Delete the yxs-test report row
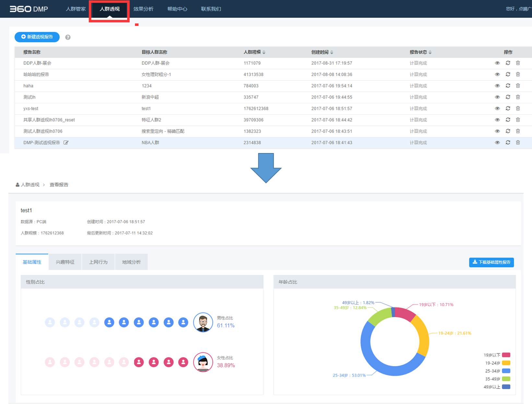 518,108
